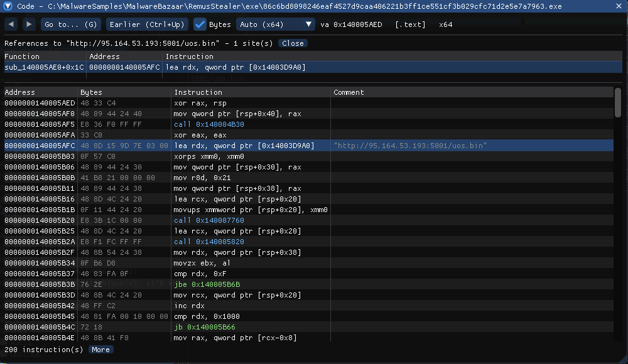Select the xor rax, rsp instruction row
This screenshot has width=628, height=364.
(308, 103)
